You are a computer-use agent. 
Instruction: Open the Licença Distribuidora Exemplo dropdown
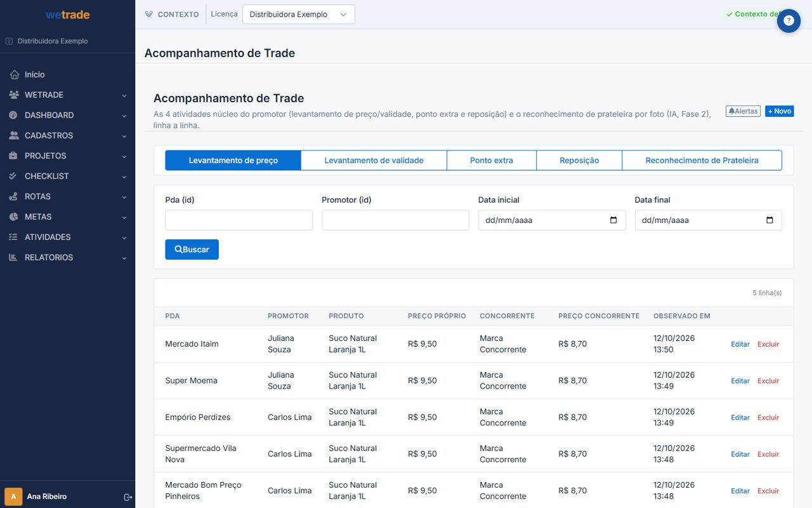click(298, 15)
